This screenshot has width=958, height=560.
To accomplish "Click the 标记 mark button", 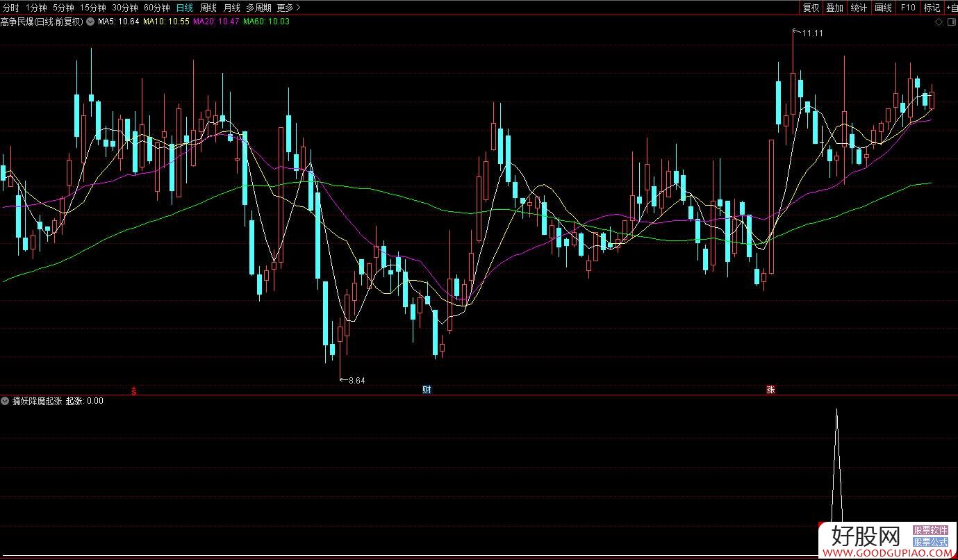I will [932, 8].
